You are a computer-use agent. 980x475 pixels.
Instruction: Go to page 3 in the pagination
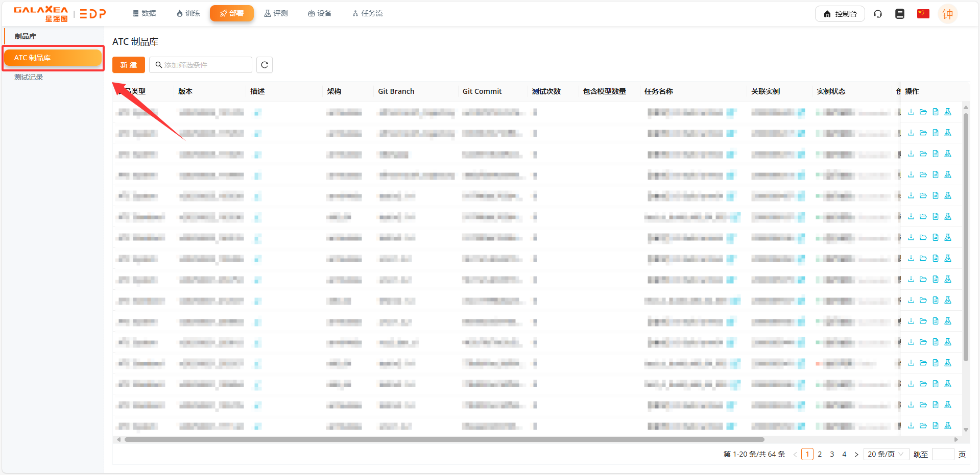832,454
